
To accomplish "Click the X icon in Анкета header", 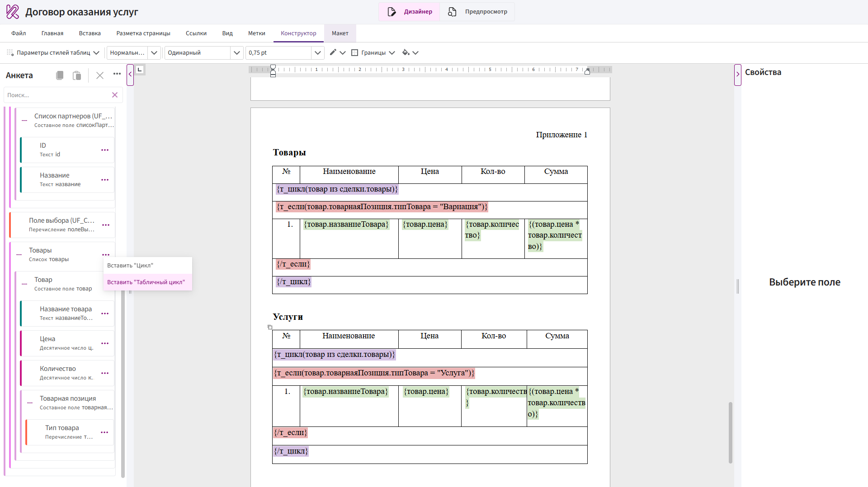I will [x=100, y=75].
